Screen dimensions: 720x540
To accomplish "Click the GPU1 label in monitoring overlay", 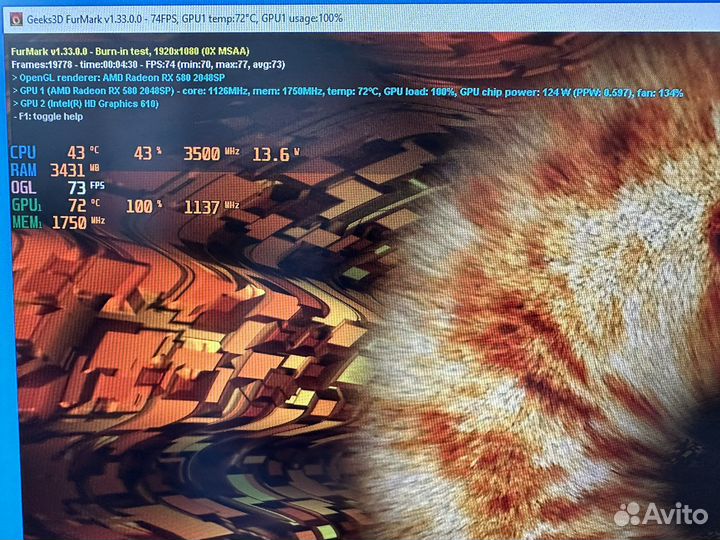I will [24, 206].
